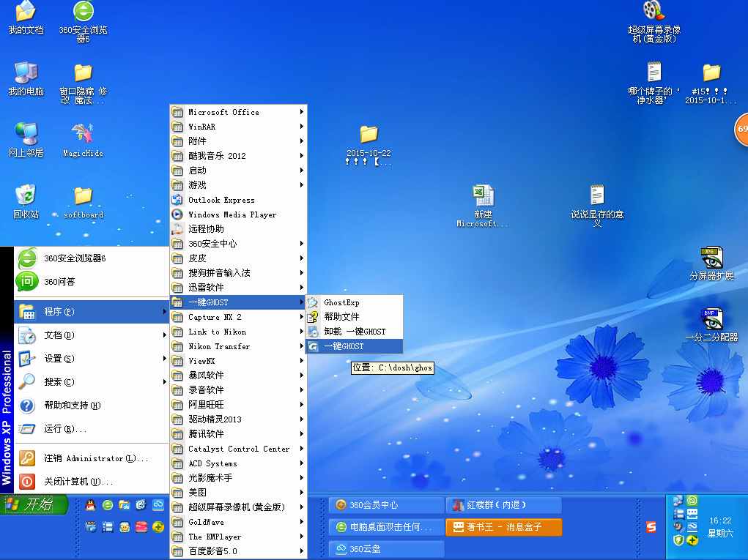Click the red Sogou tray icon
This screenshot has height=560, width=748.
[651, 527]
